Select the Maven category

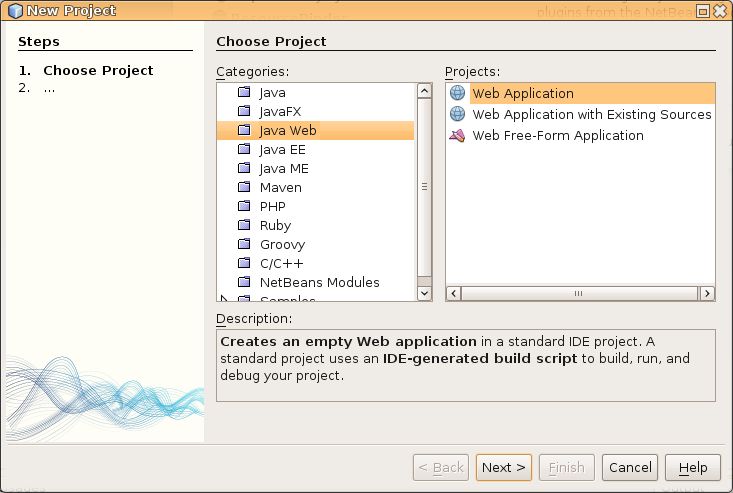click(x=281, y=187)
